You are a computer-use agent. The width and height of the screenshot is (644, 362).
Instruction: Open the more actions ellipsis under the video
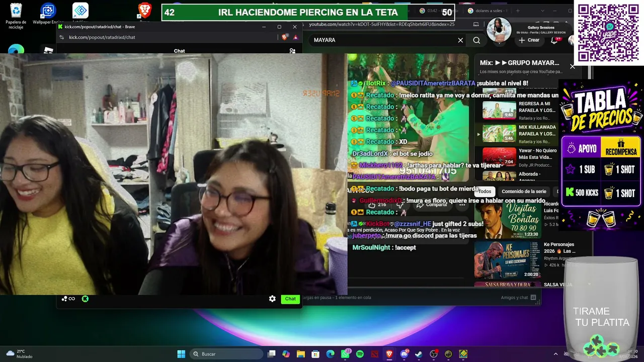click(462, 205)
